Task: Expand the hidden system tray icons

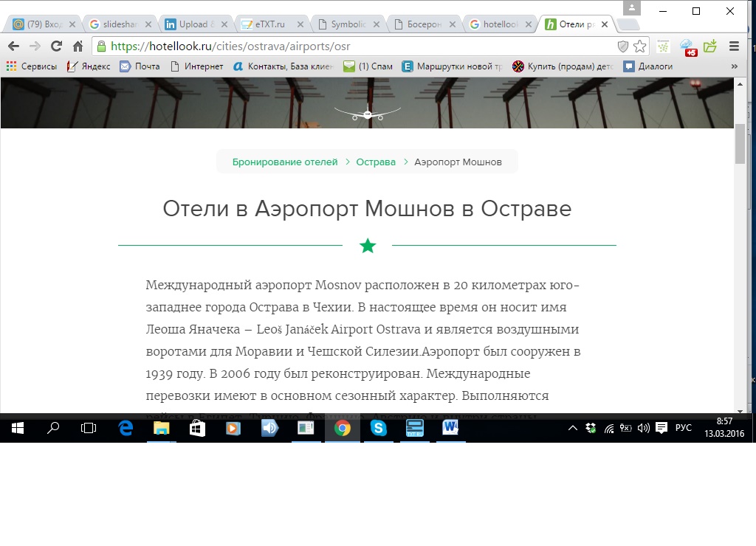Action: [572, 428]
